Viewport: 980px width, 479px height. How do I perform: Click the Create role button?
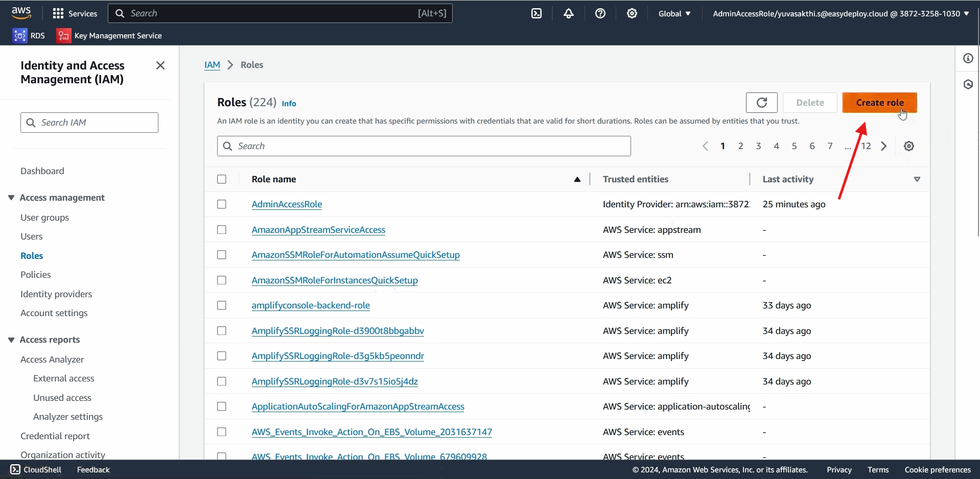point(879,103)
